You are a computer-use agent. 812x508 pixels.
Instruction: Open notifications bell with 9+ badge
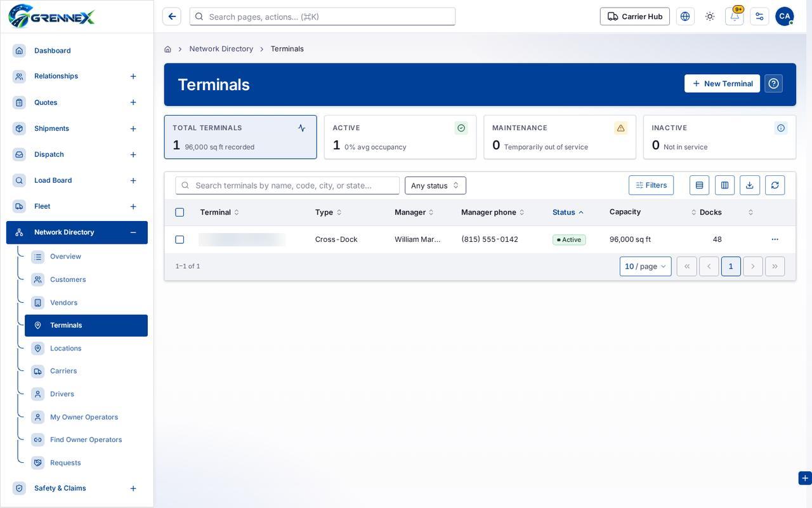[x=735, y=17]
